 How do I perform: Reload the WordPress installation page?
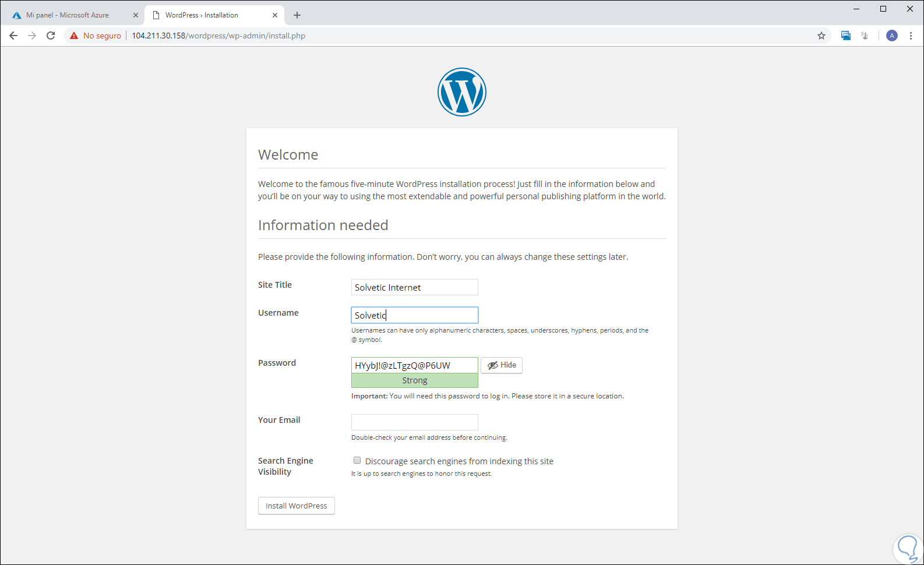pyautogui.click(x=51, y=36)
